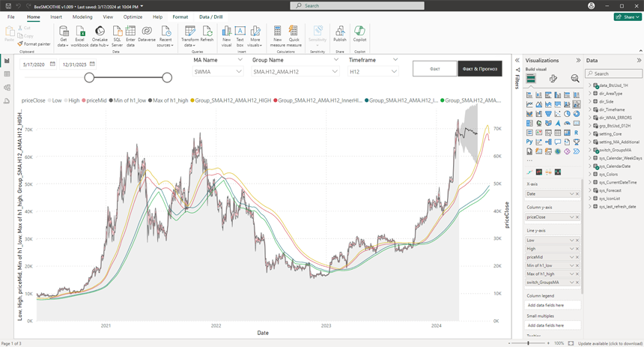Click the zoom slider in status bar
This screenshot has height=347, width=644.
click(528, 343)
